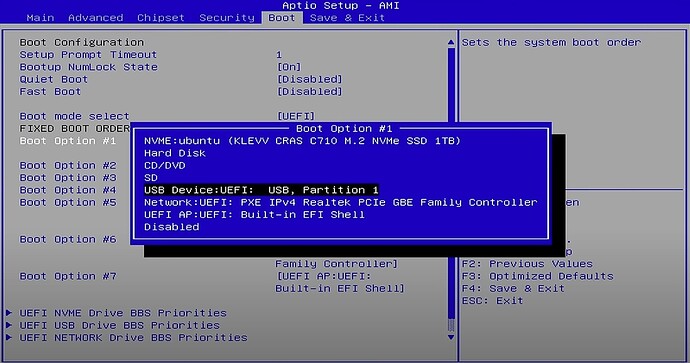Open Boot mode select UEFI dropdown

coord(296,116)
